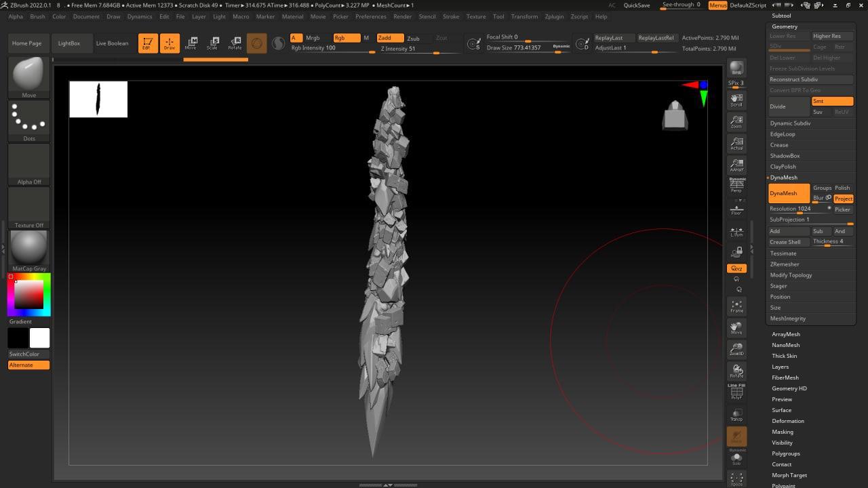This screenshot has width=868, height=488.
Task: Activate the Edit mode button
Action: (148, 43)
